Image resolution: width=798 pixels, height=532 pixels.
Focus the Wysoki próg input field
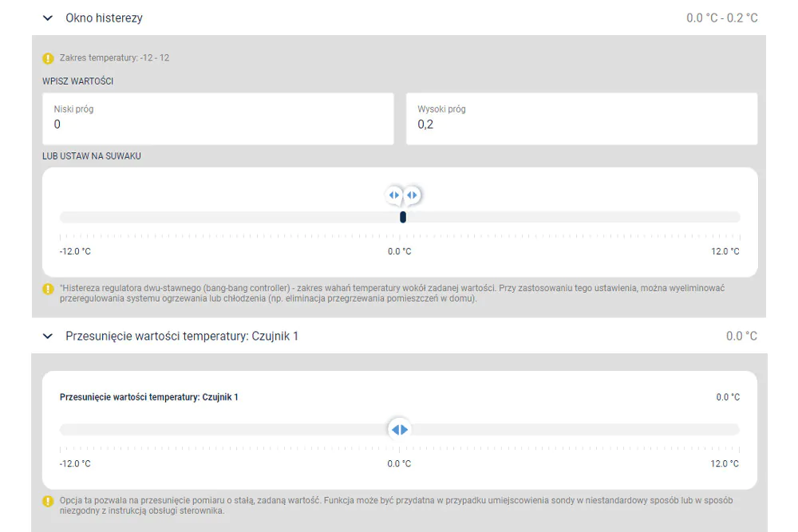pos(582,119)
